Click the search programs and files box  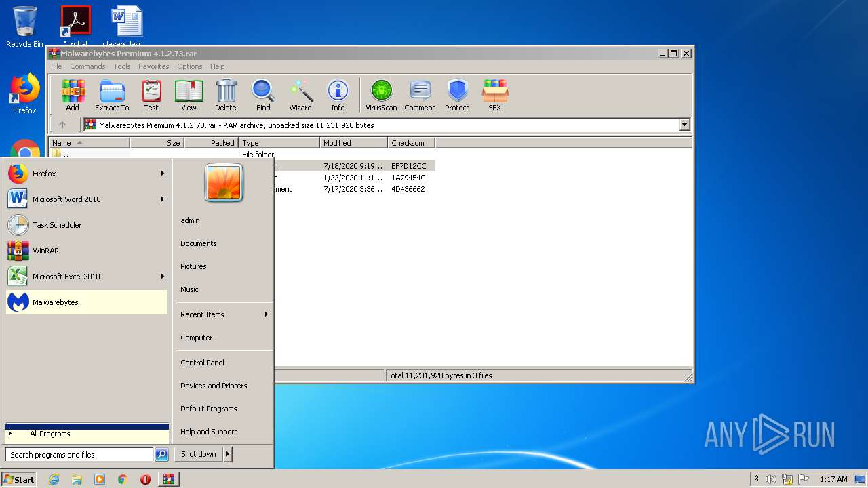click(x=79, y=455)
